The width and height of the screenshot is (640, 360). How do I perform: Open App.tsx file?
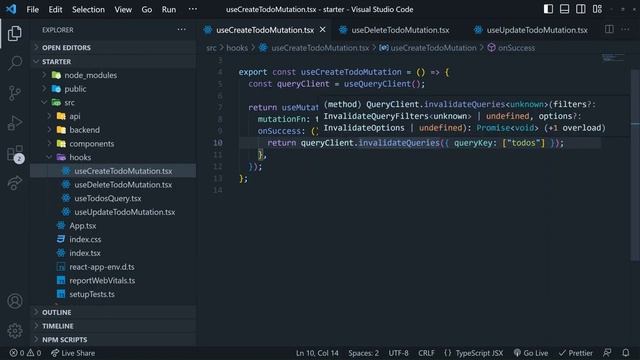[113, 226]
